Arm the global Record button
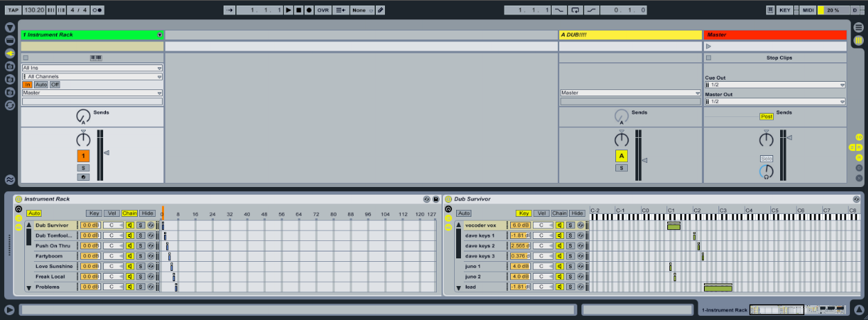Image resolution: width=868 pixels, height=320 pixels. [x=309, y=10]
